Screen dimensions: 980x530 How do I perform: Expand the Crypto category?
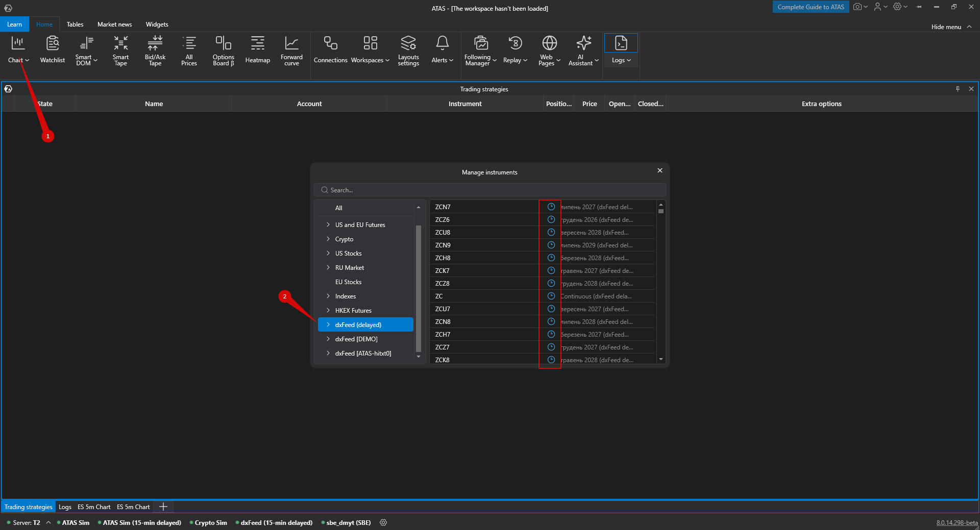(328, 239)
